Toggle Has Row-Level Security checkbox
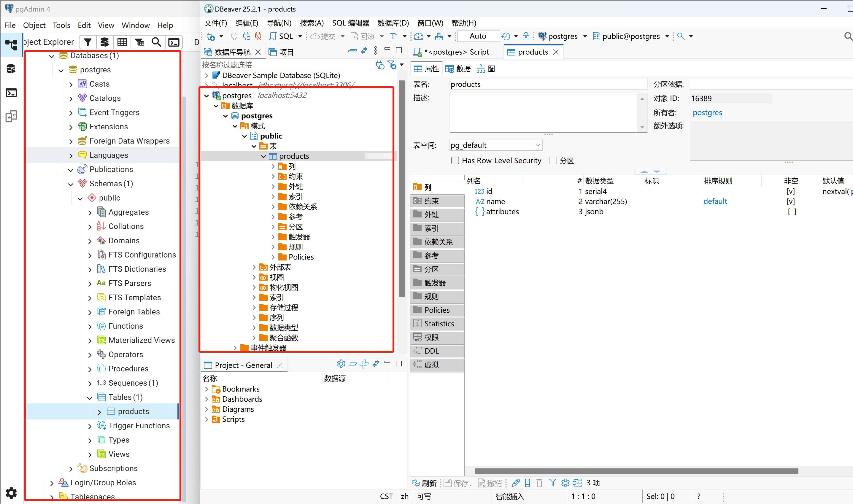 coord(455,161)
